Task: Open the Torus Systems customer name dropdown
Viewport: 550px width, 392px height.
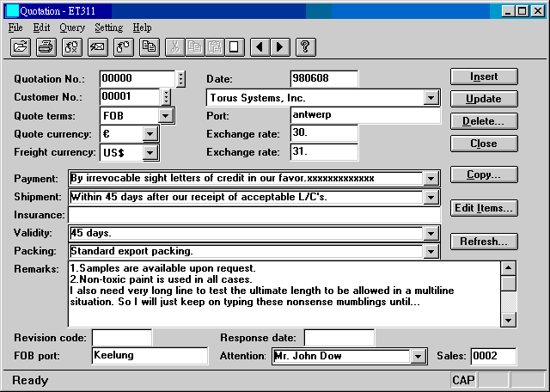Action: click(431, 98)
